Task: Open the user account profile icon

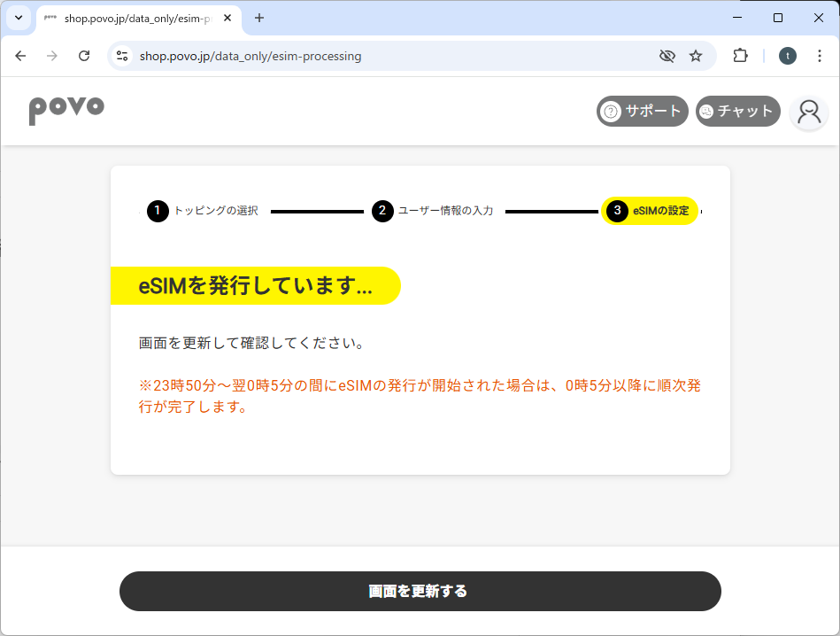Action: coord(809,112)
